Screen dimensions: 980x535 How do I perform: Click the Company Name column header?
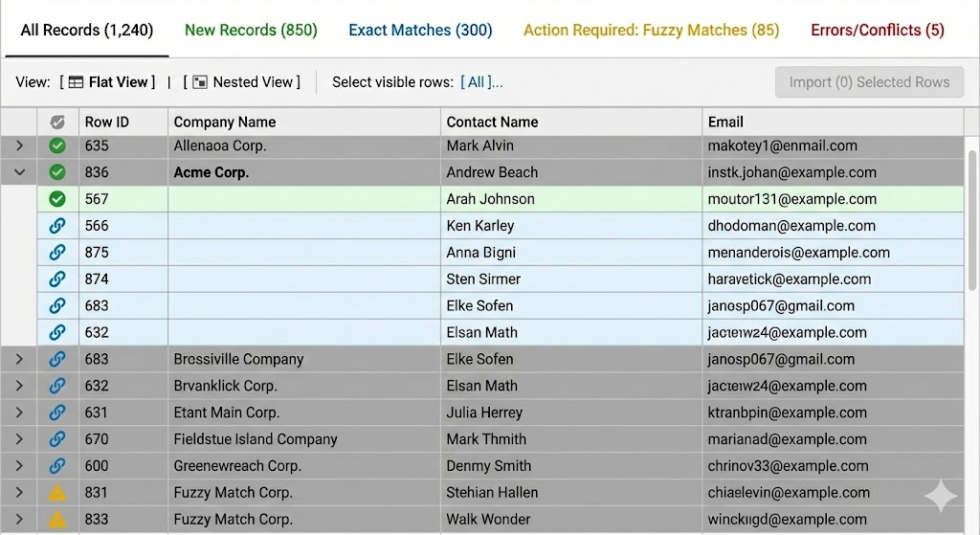pos(225,123)
